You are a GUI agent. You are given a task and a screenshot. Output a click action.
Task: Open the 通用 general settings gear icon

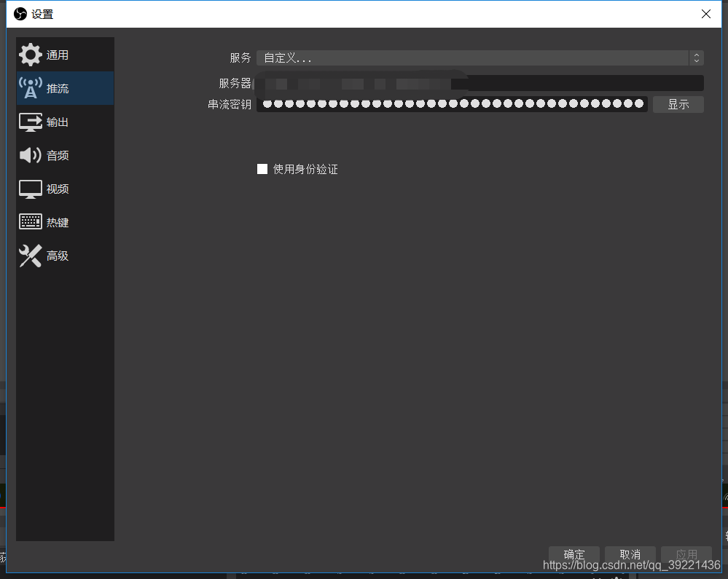click(x=30, y=55)
